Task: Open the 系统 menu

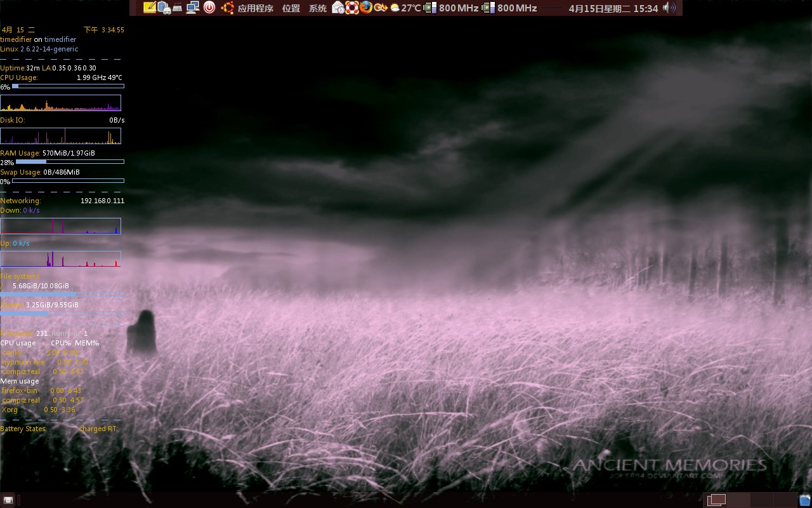Action: [x=318, y=8]
